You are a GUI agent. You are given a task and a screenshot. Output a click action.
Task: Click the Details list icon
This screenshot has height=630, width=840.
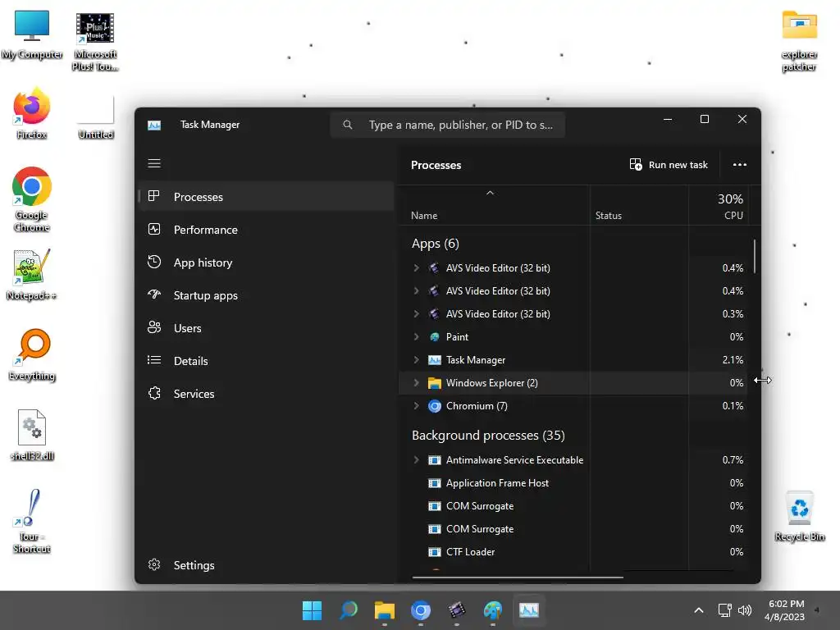coord(154,360)
